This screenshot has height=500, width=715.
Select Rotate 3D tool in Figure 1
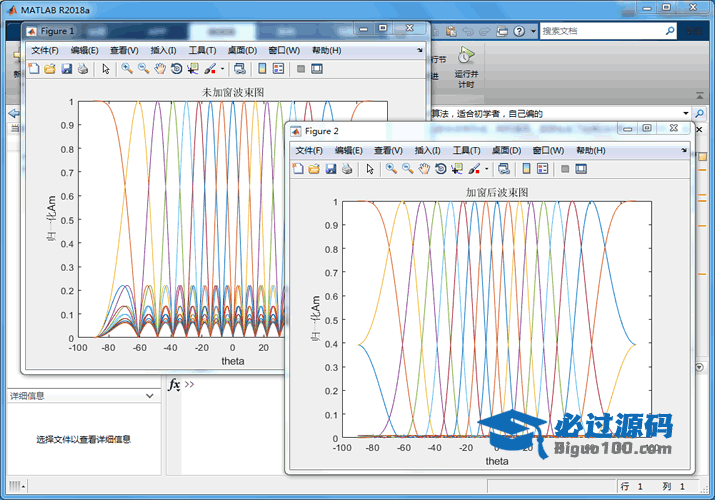(x=176, y=69)
